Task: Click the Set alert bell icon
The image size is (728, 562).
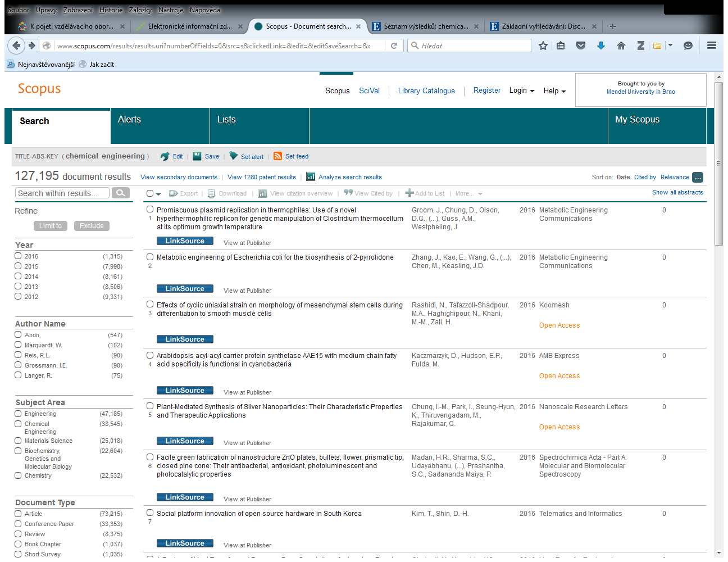Action: (x=234, y=156)
